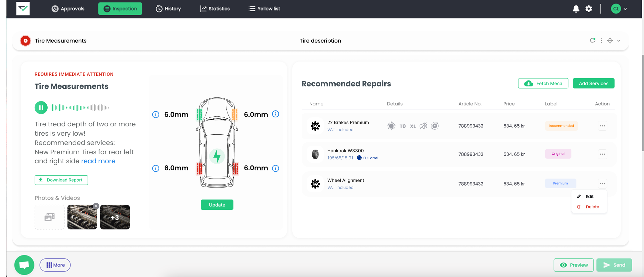Open the first engine photo thumbnail
This screenshot has width=644, height=277.
(x=82, y=217)
